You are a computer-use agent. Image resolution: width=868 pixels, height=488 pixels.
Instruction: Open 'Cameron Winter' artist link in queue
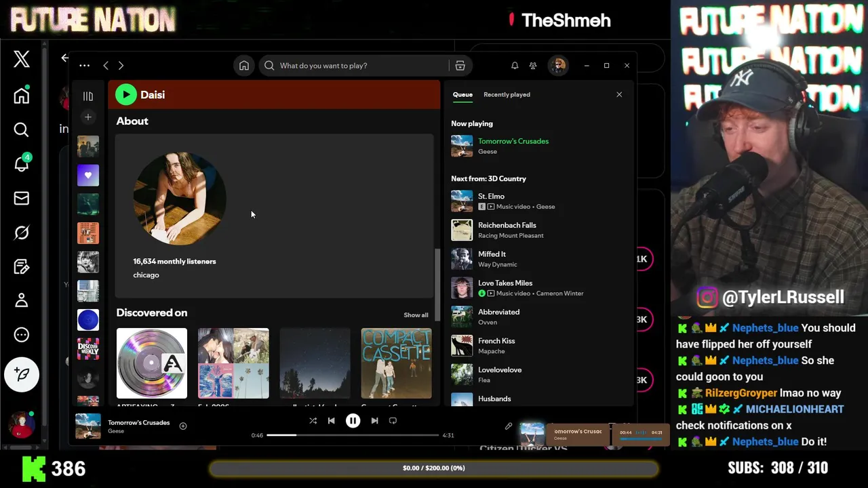click(559, 293)
